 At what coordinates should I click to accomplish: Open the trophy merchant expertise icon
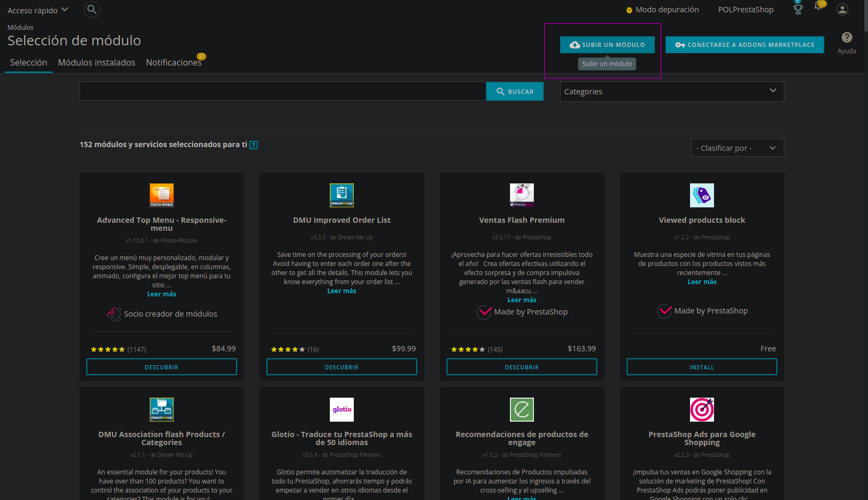tap(798, 9)
